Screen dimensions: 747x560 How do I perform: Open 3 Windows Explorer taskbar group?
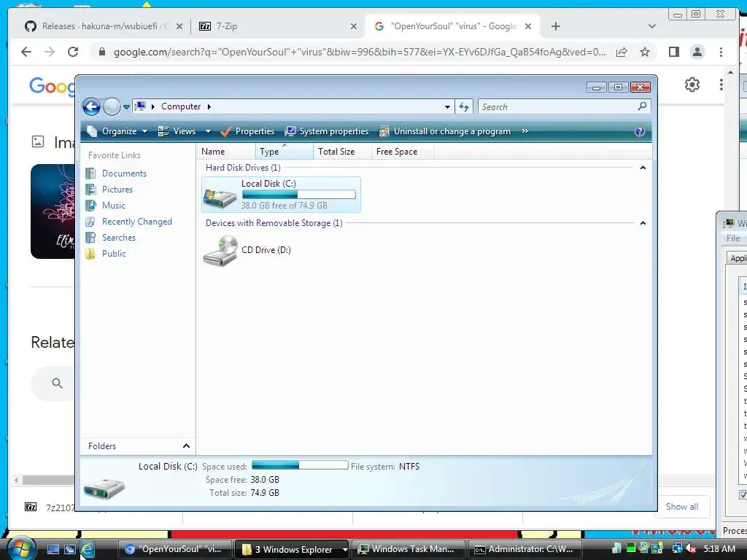coord(292,549)
